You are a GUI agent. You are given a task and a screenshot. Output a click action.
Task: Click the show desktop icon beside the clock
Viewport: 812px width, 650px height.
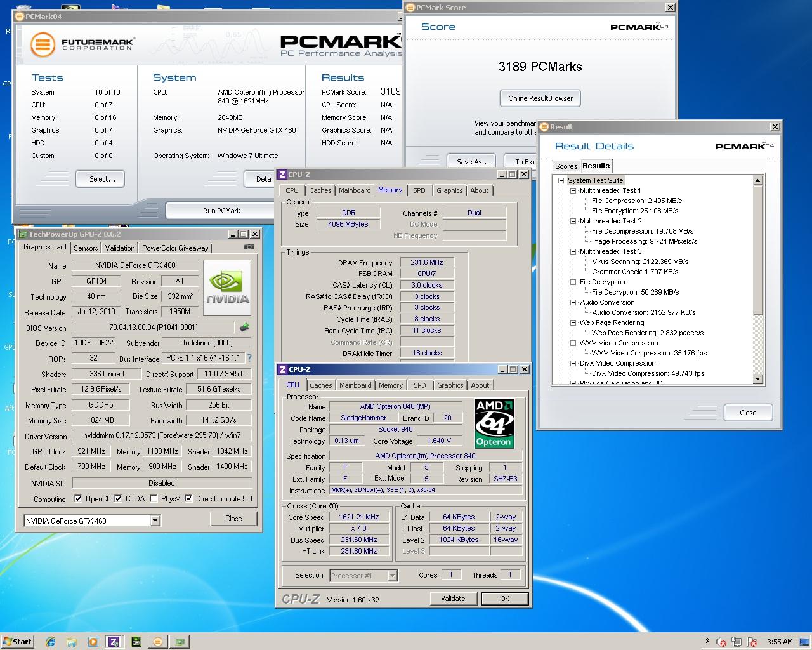(806, 641)
